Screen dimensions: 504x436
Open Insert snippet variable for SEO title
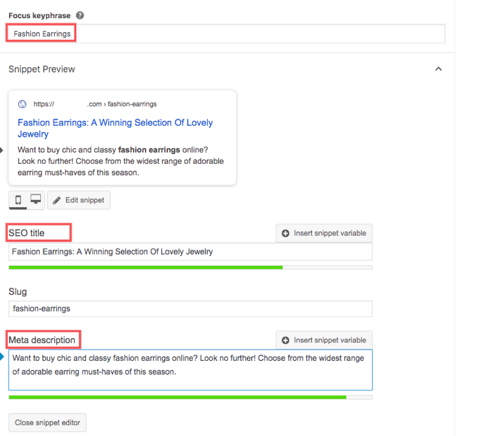point(324,233)
